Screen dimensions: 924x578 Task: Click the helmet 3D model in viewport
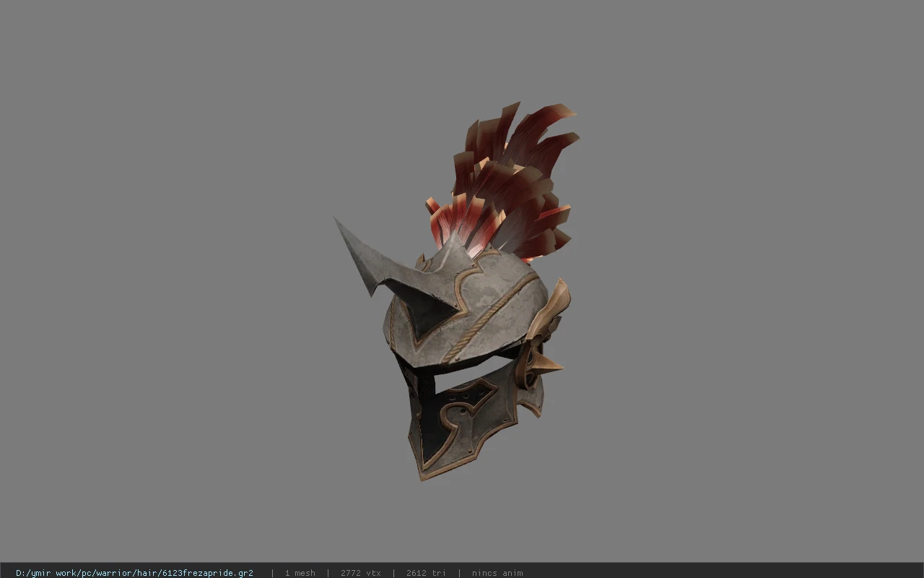click(457, 291)
